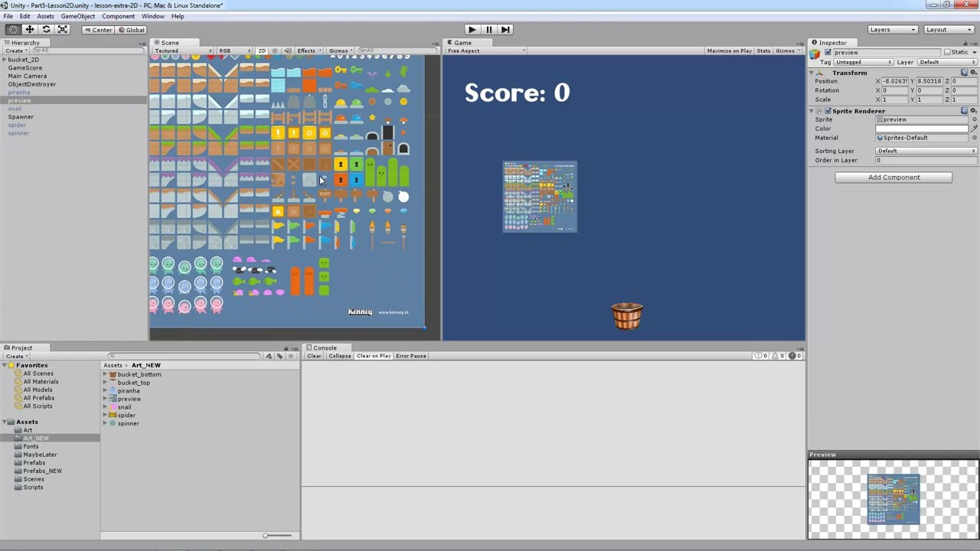Toggle Maximize on Play
This screenshot has width=980, height=551.
729,51
